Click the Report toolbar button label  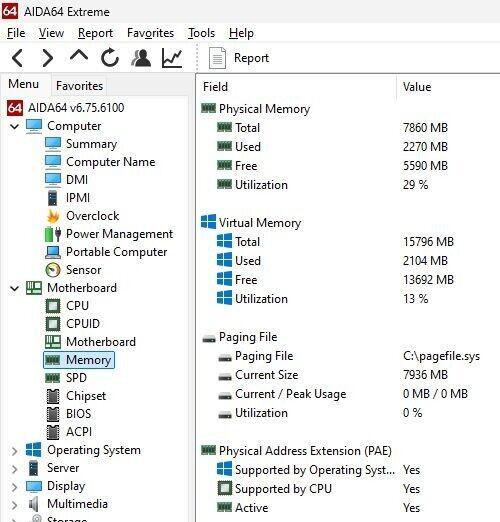[x=251, y=58]
